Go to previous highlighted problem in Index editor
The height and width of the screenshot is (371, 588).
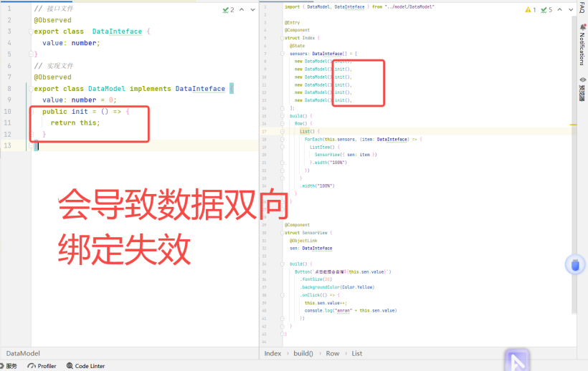(x=560, y=10)
